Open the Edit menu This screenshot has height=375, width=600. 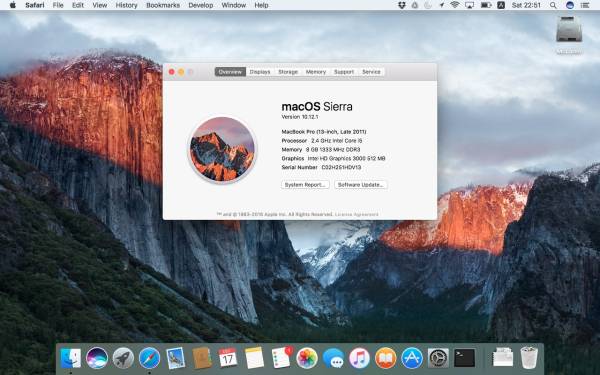(x=78, y=5)
